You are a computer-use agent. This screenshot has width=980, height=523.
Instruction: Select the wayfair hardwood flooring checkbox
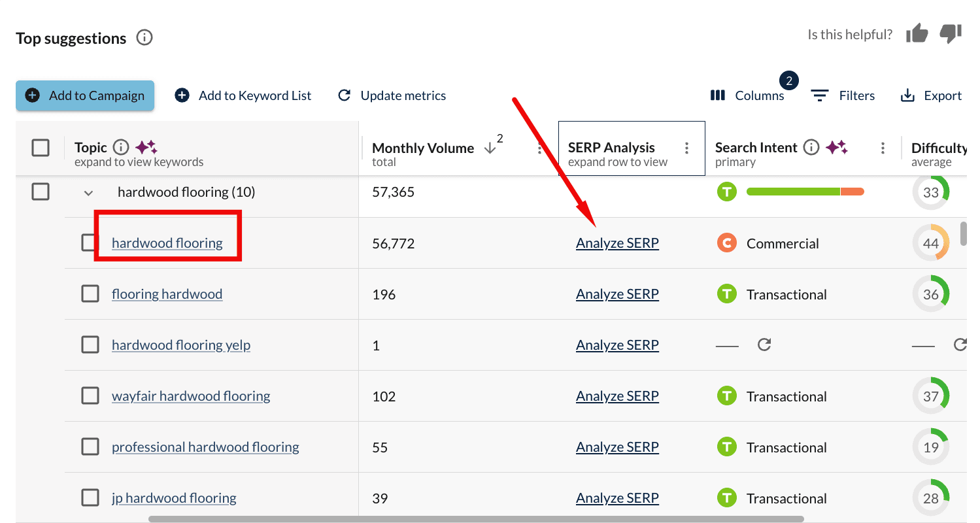pyautogui.click(x=90, y=396)
